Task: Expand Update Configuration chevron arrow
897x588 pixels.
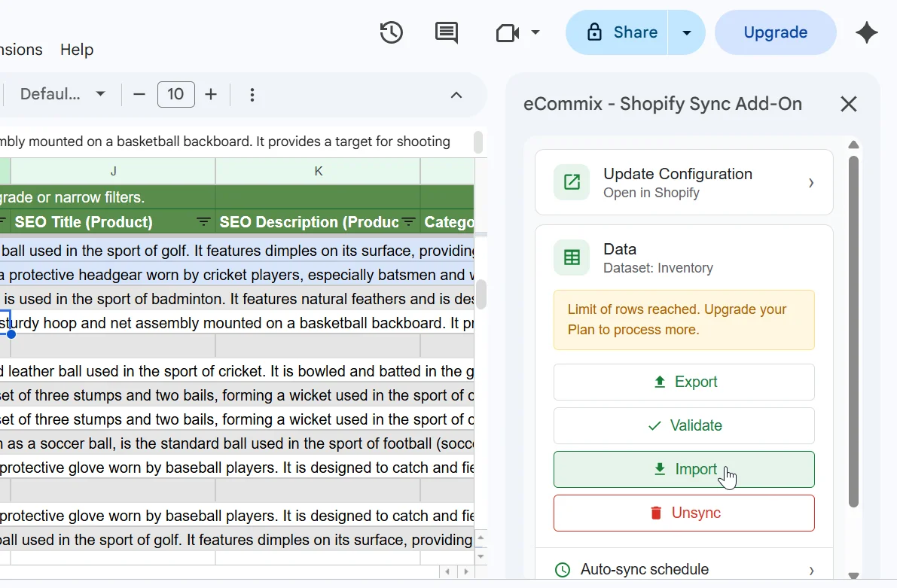Action: pos(811,183)
